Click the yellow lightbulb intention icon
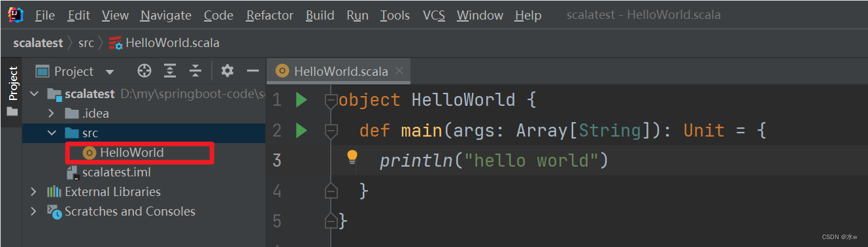This screenshot has height=247, width=868. tap(352, 157)
